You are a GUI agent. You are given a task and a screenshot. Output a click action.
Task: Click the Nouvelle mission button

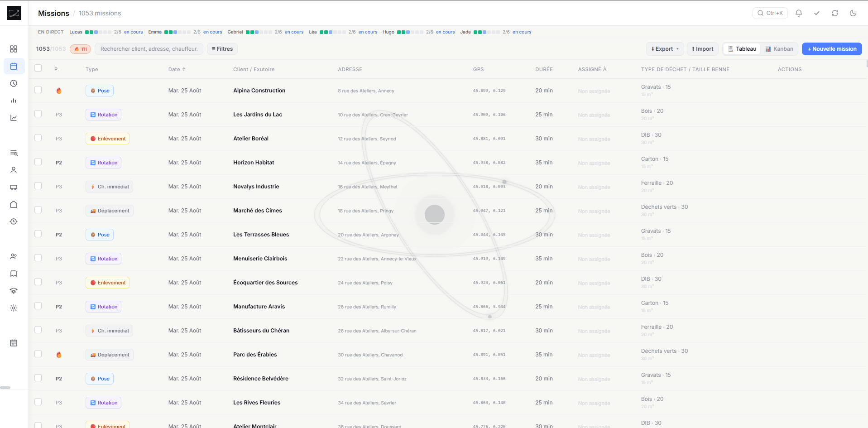(x=832, y=49)
